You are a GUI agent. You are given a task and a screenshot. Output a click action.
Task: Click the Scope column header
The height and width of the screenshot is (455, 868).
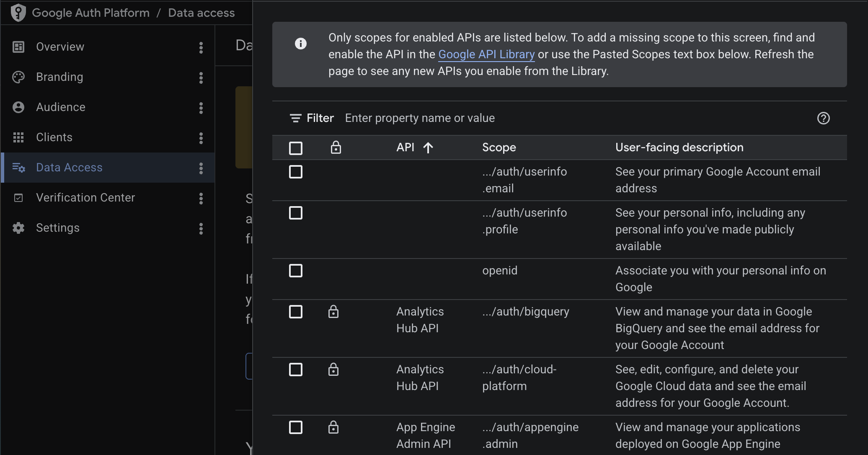pos(499,147)
